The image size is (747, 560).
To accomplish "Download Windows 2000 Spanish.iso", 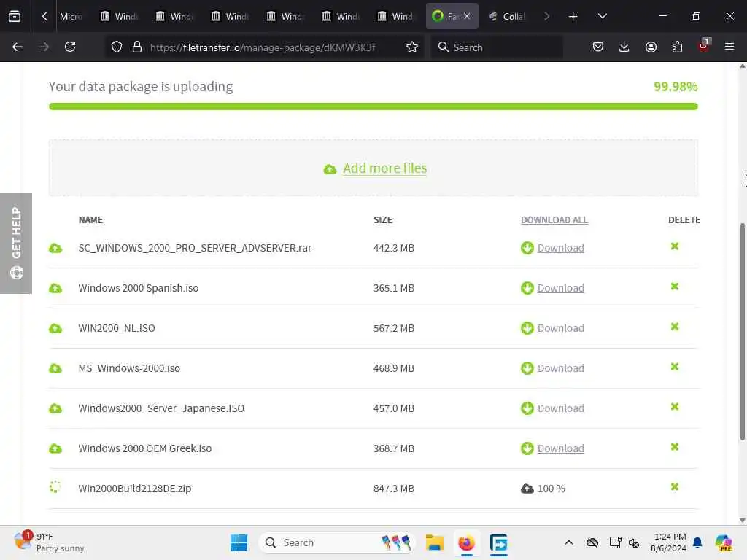I will click(560, 288).
